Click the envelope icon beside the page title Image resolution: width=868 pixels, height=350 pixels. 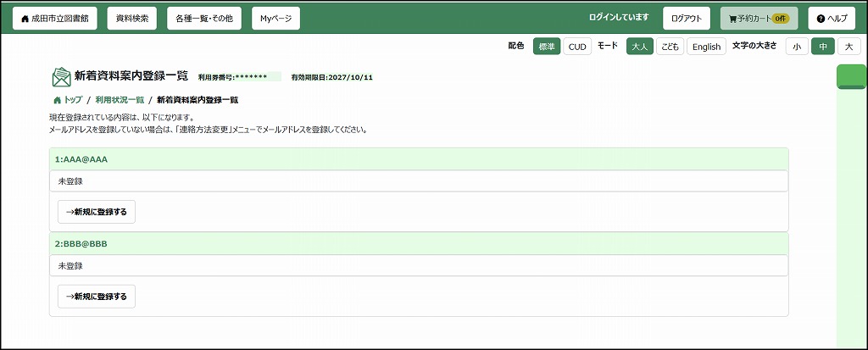click(x=61, y=77)
